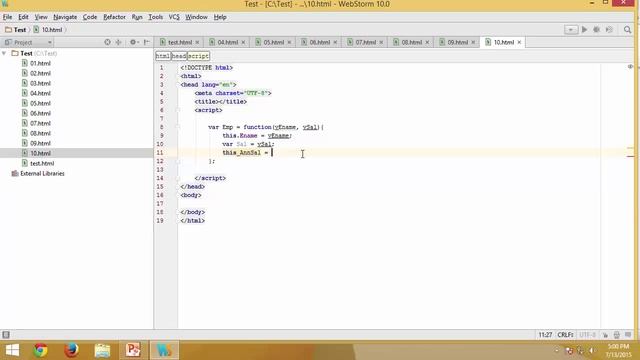Screen dimensions: 640x360
Task: Open the View menu
Action: [x=41, y=17]
